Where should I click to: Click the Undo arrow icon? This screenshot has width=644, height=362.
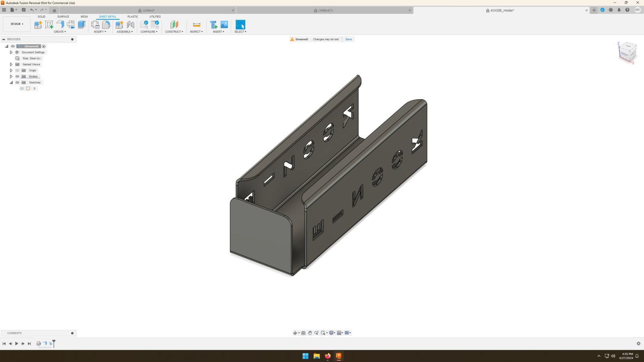coord(32,10)
